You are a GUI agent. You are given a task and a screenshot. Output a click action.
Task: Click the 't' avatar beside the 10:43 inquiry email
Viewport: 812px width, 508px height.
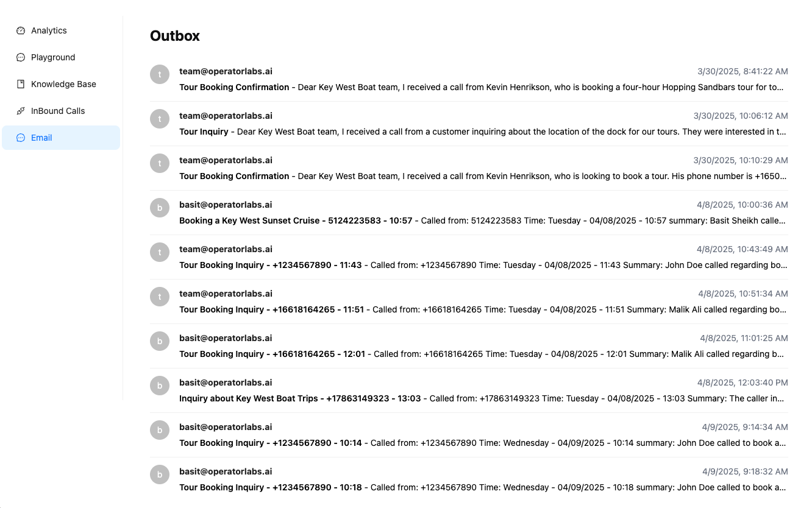(160, 252)
